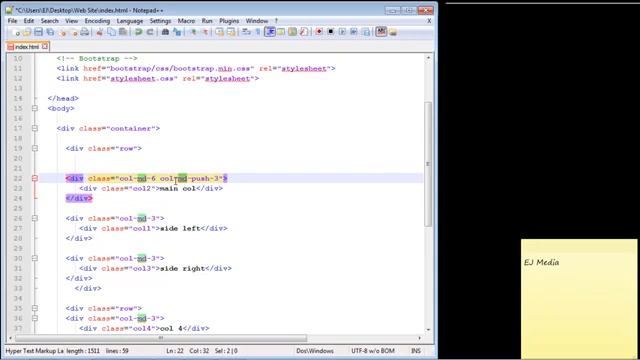Close document using menu bar X

click(x=429, y=21)
